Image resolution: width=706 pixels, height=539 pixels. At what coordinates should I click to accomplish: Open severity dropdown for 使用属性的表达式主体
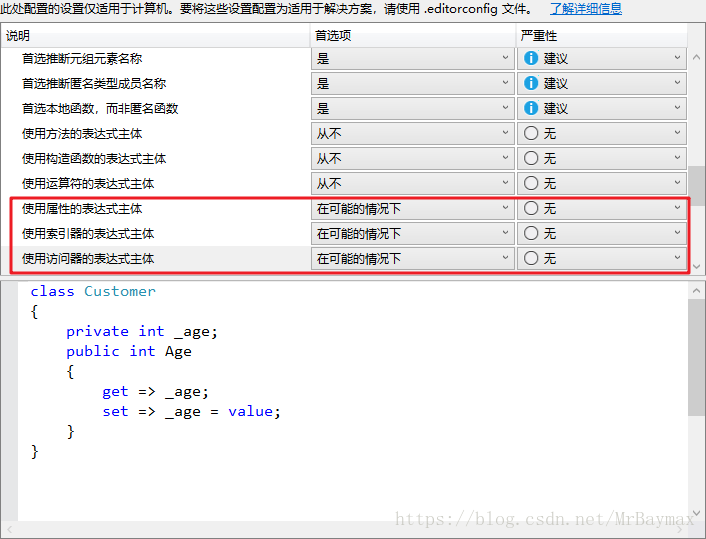coord(602,208)
